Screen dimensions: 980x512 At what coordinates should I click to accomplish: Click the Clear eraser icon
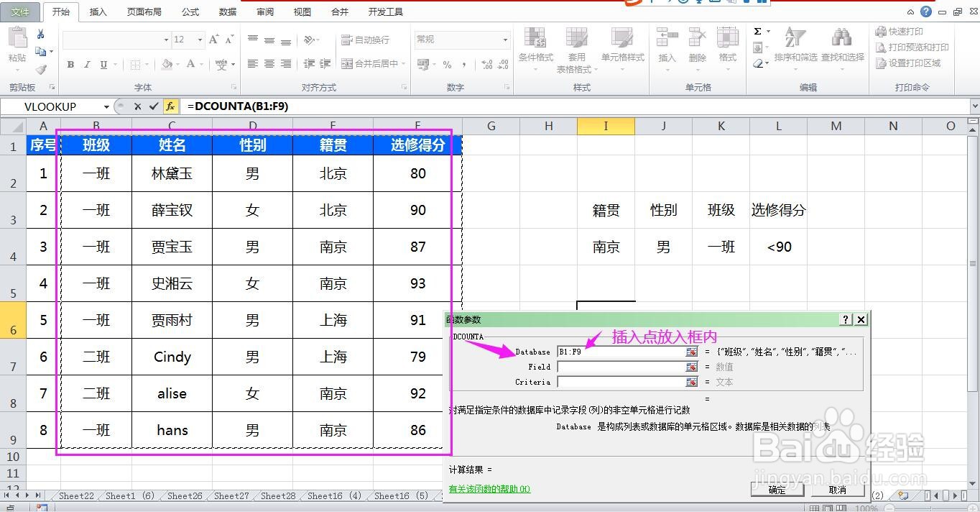[757, 63]
